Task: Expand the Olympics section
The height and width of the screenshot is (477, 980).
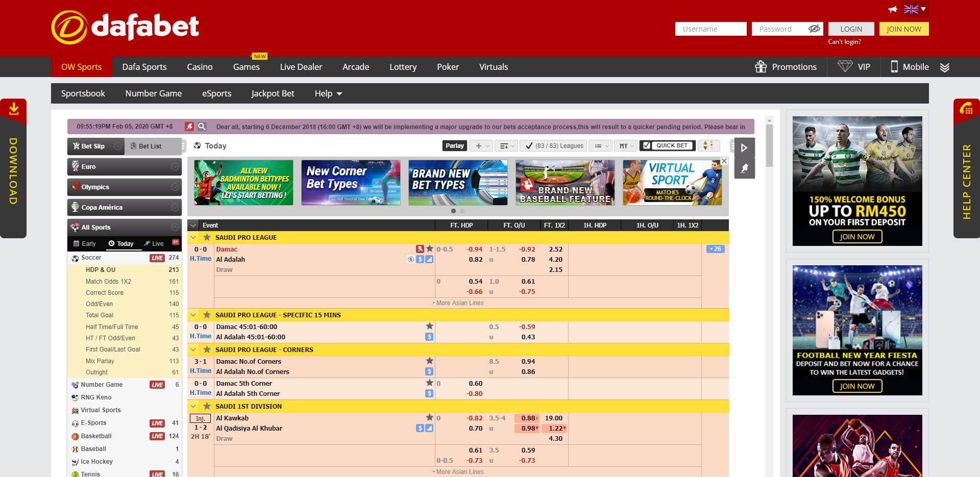Action: coord(124,187)
